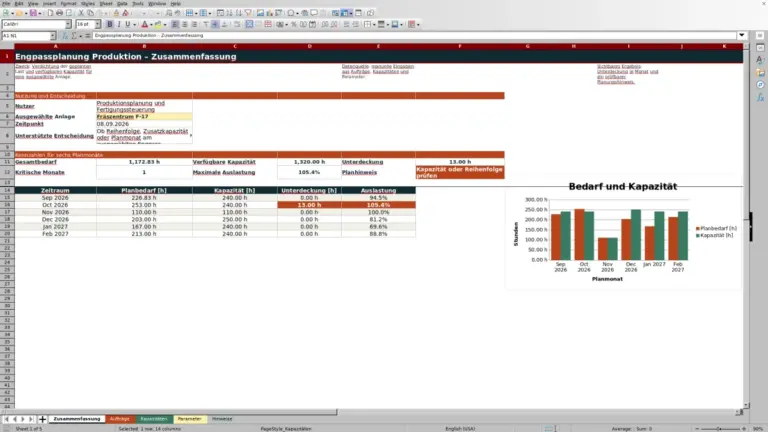Click the Copy icon

(x=90, y=13)
